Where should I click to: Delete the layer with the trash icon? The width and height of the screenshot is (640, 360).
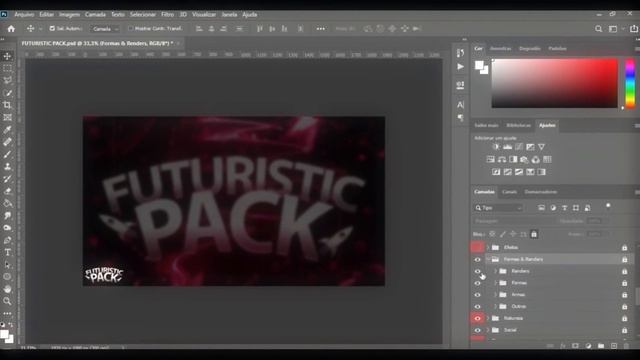click(x=627, y=346)
